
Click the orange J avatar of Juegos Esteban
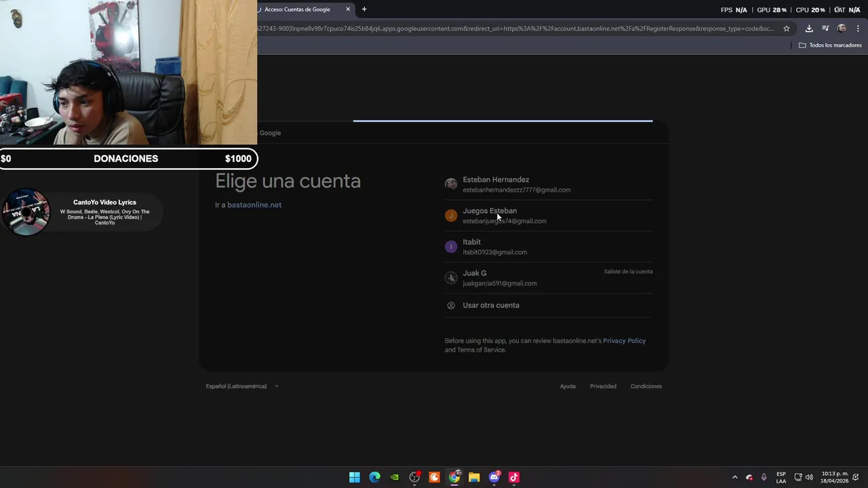pyautogui.click(x=451, y=216)
